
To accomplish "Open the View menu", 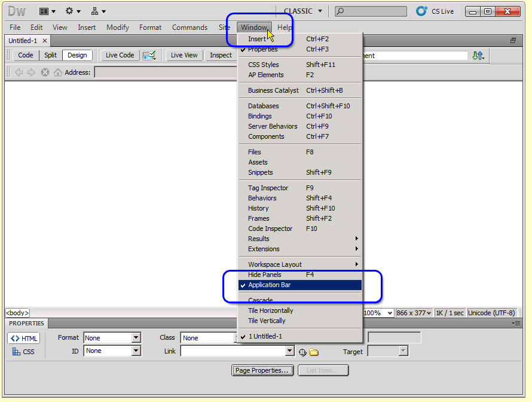I will point(60,28).
